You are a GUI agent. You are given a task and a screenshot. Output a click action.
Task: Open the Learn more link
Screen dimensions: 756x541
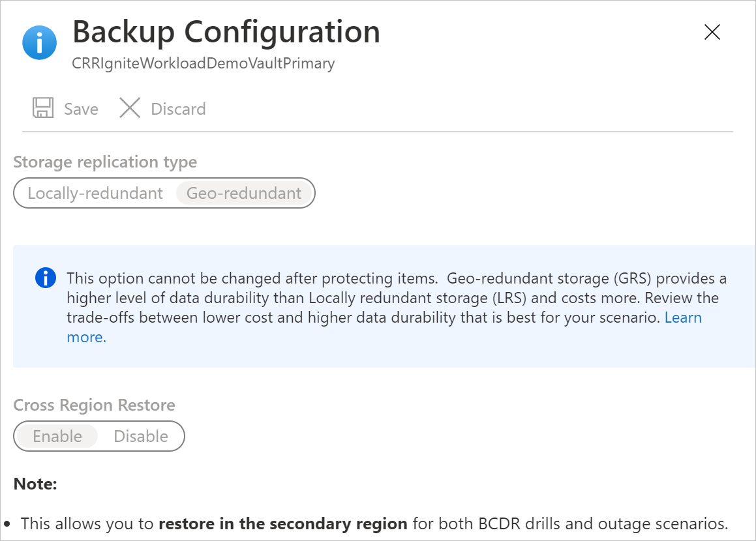[683, 317]
